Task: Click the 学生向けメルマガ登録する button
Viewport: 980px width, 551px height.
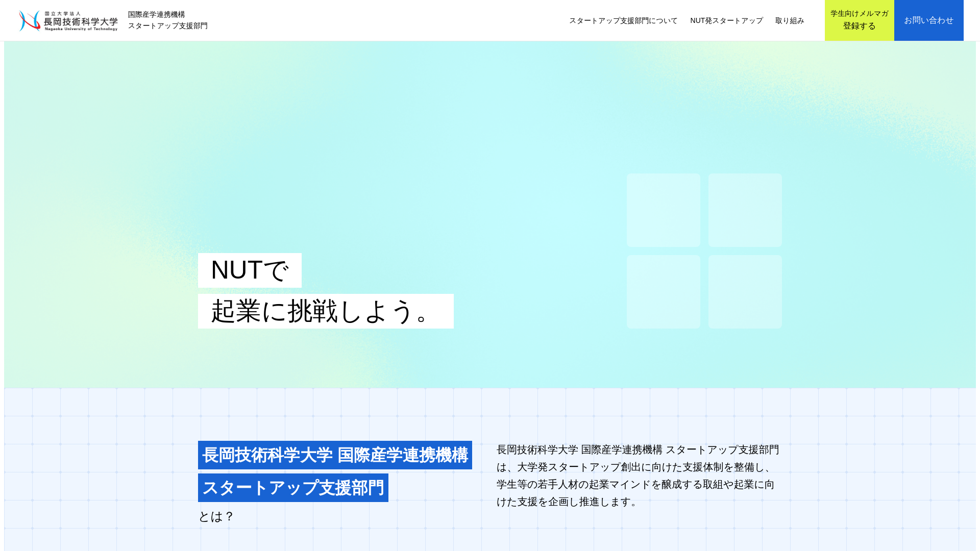Action: pos(860,20)
